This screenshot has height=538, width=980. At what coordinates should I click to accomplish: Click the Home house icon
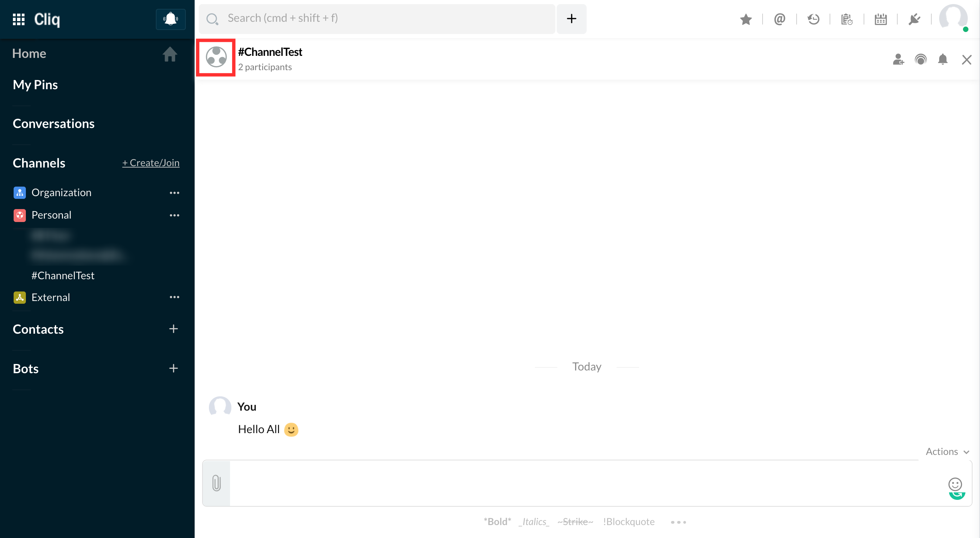click(170, 54)
